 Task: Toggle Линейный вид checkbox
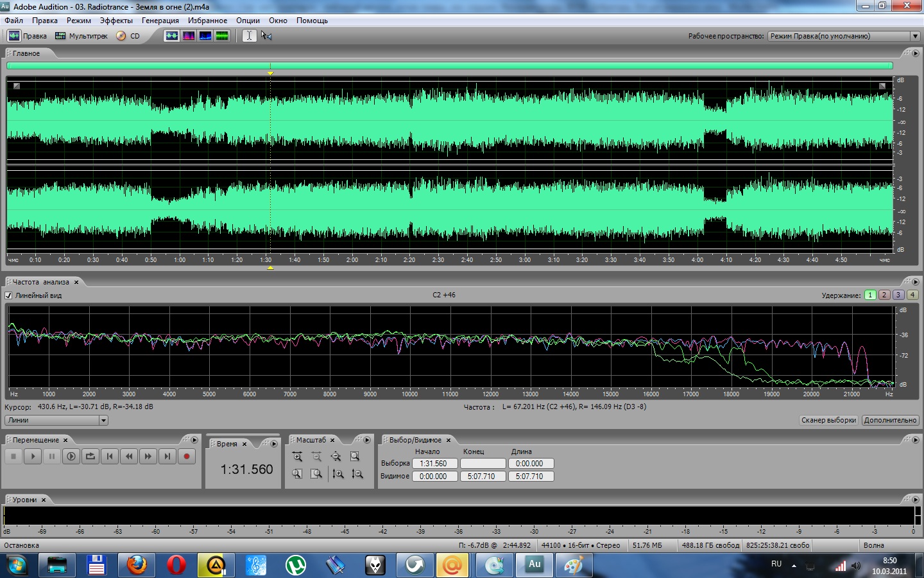(x=8, y=295)
